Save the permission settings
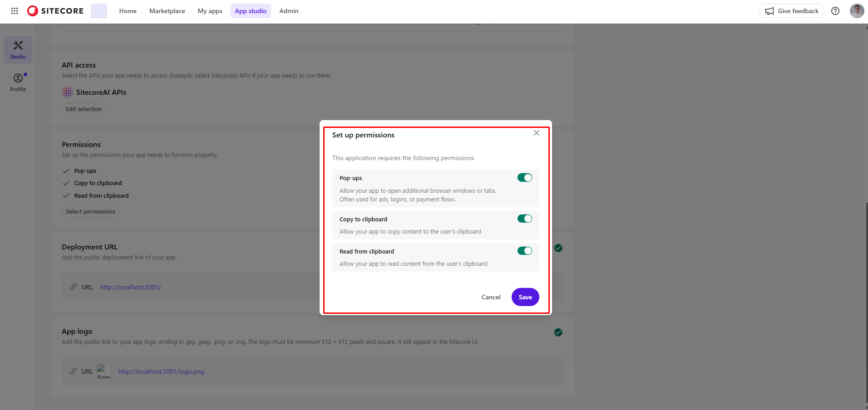 point(525,297)
